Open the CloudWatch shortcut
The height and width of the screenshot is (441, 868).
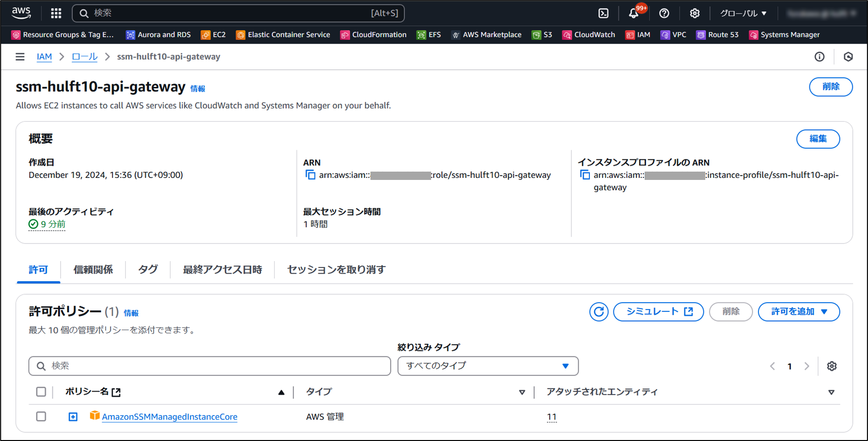click(x=589, y=35)
